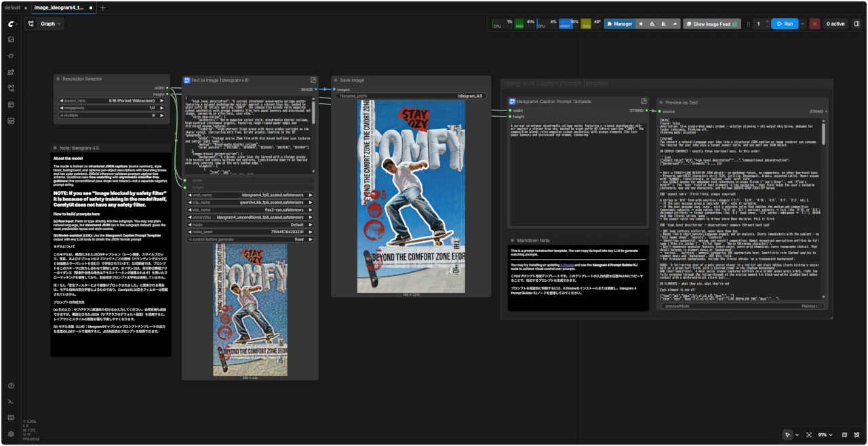Click the Caption Prompt Template text area

pyautogui.click(x=578, y=174)
